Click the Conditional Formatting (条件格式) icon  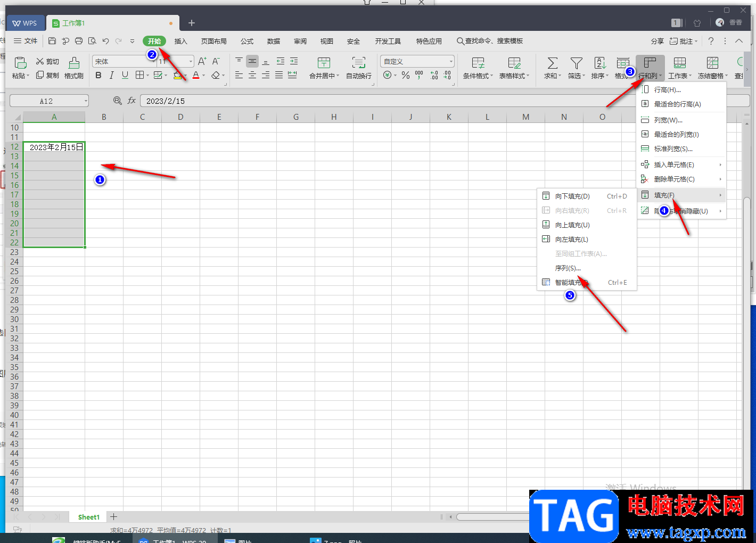[x=478, y=63]
